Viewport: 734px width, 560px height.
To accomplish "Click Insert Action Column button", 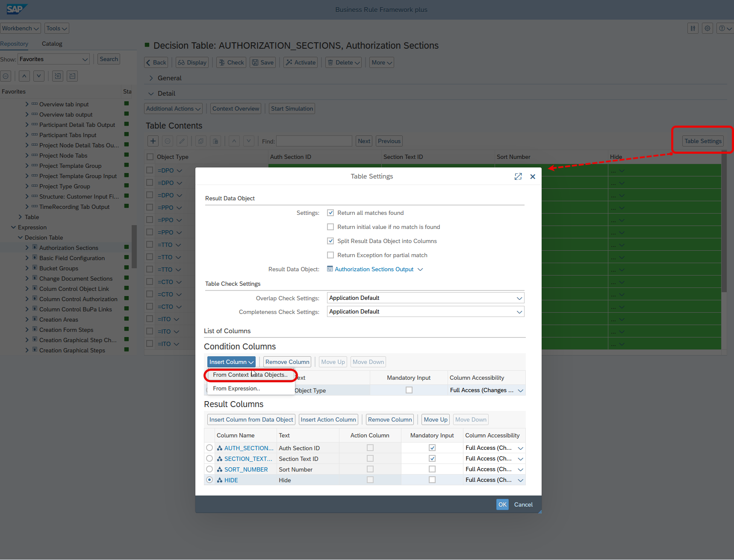I will (328, 419).
